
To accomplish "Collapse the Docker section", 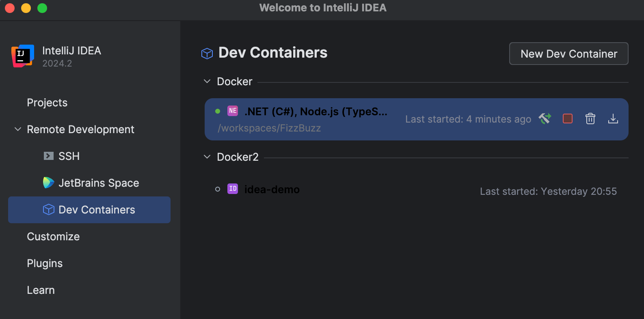I will 207,82.
